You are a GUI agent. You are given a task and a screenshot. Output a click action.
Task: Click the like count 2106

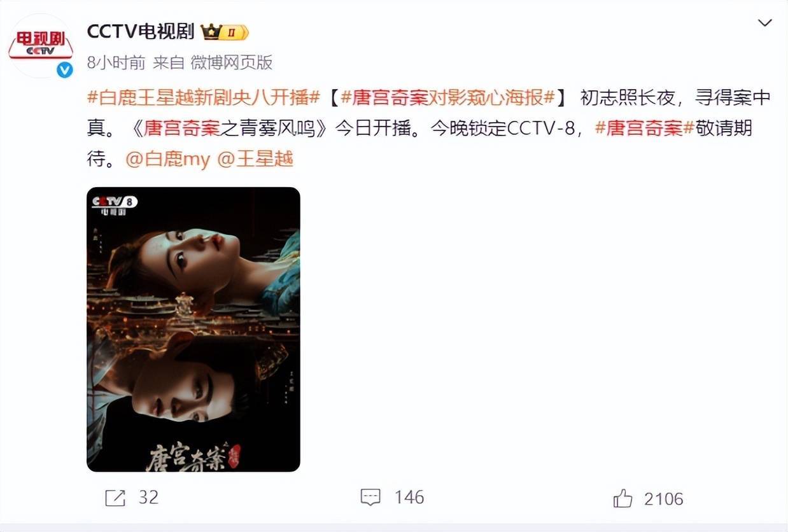pos(664,499)
